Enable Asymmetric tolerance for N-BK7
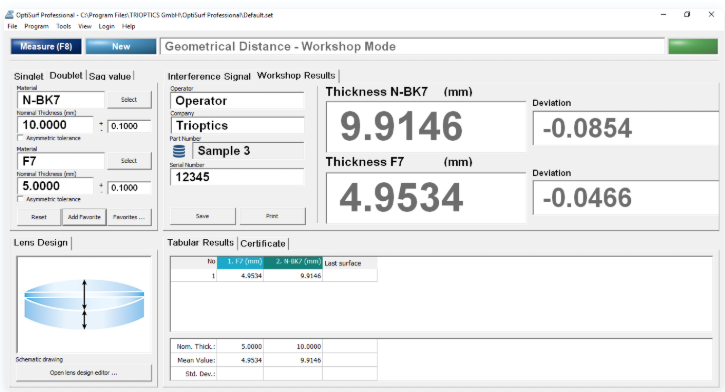The width and height of the screenshot is (725, 392). point(20,138)
